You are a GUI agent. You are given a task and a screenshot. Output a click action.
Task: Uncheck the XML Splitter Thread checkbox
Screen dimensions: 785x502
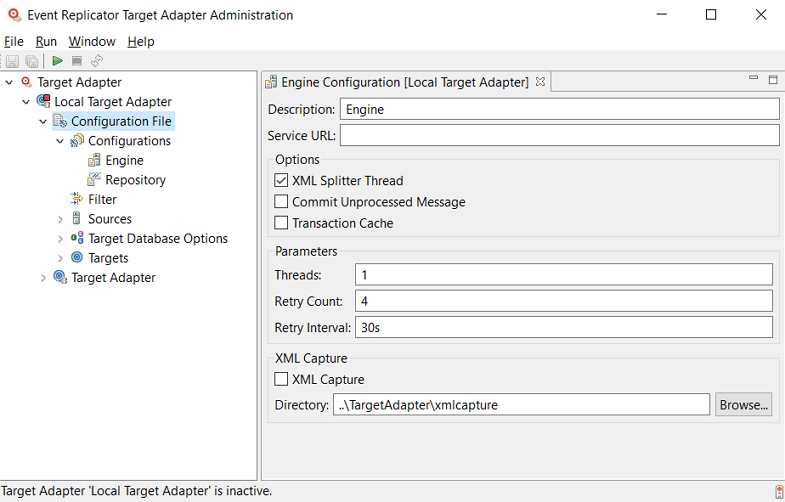pos(281,181)
